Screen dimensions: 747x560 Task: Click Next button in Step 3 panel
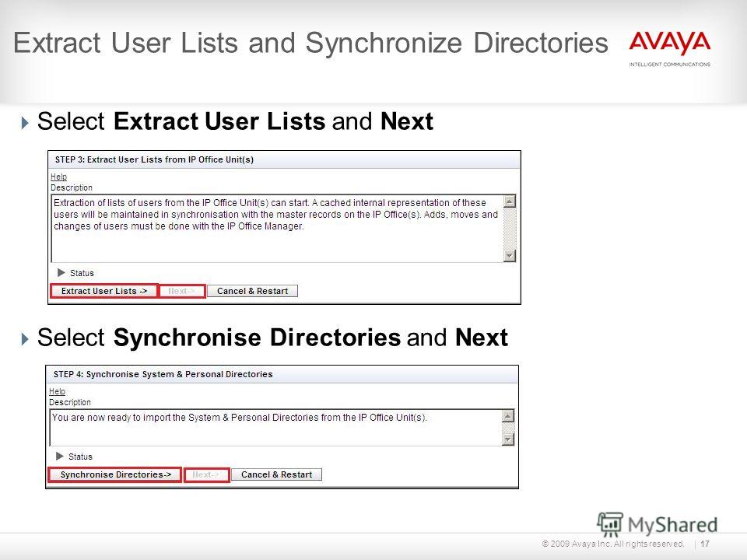click(x=181, y=291)
